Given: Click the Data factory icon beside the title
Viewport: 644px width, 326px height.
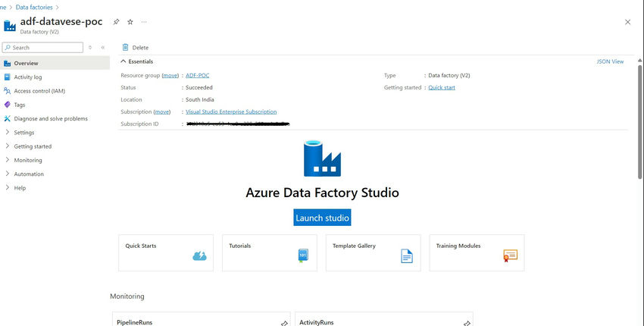Looking at the screenshot, I should [x=9, y=26].
